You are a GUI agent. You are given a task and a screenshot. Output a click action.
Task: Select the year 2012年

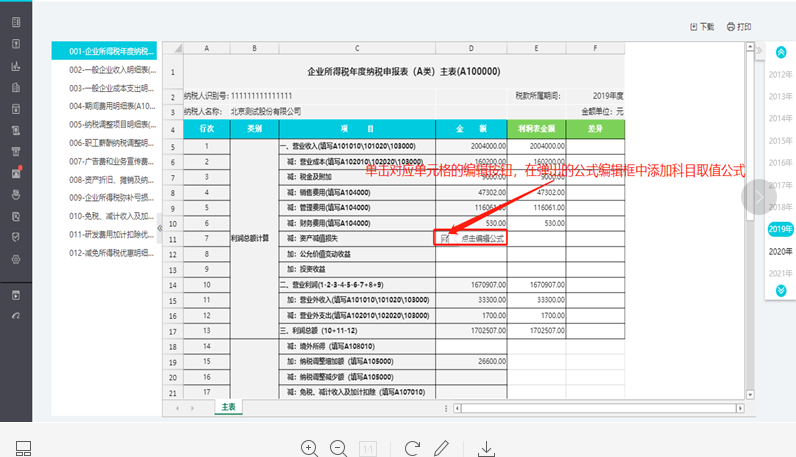(x=780, y=75)
